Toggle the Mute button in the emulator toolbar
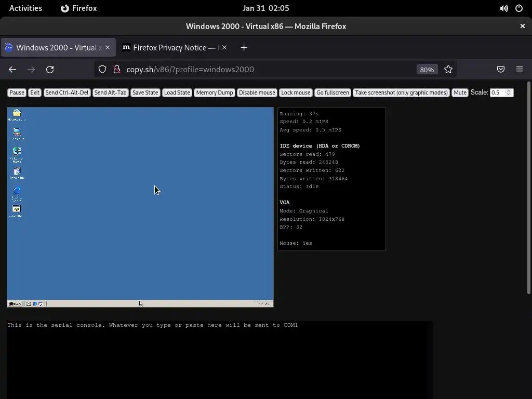 [x=460, y=92]
